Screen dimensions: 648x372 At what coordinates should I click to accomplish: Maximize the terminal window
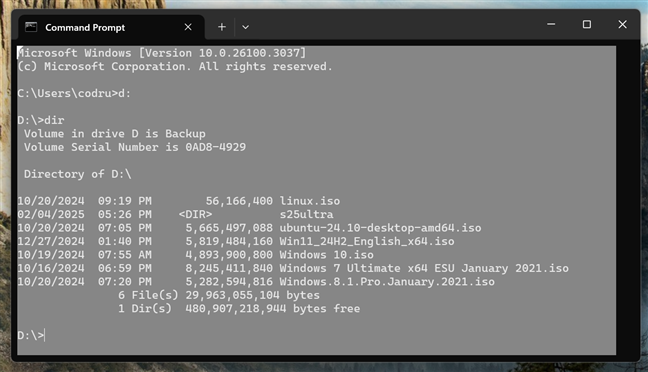click(587, 24)
